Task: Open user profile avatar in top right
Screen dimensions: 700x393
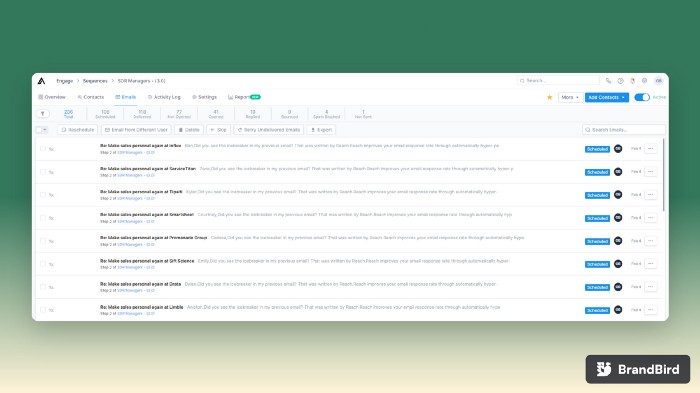Action: pyautogui.click(x=658, y=81)
